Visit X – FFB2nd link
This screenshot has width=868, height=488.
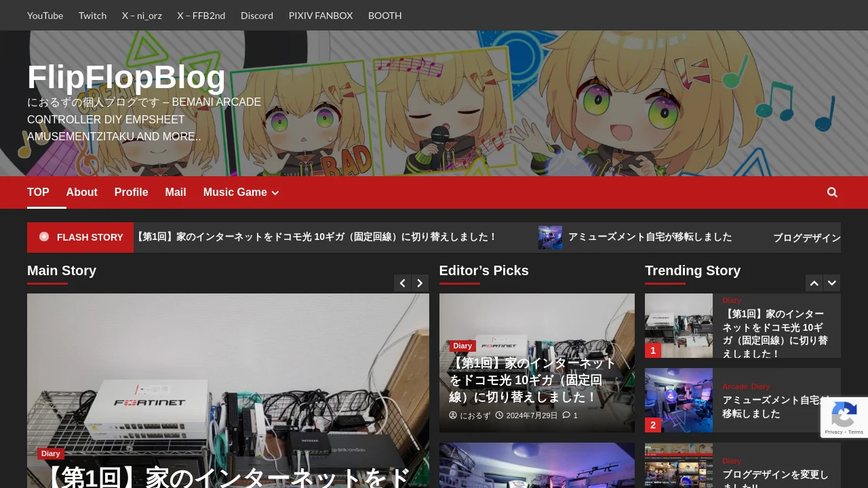[x=201, y=15]
